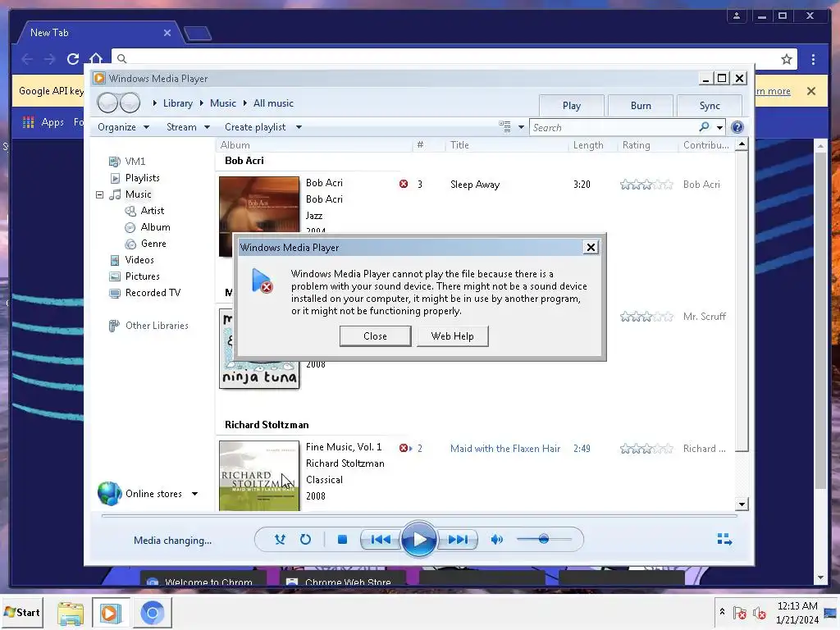Open Other Libraries
The width and height of the screenshot is (840, 630).
click(157, 326)
